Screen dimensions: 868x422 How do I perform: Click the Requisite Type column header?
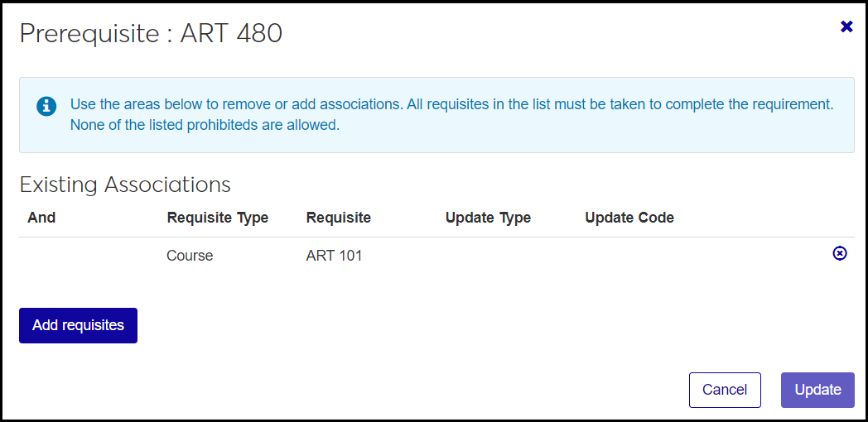tap(217, 218)
